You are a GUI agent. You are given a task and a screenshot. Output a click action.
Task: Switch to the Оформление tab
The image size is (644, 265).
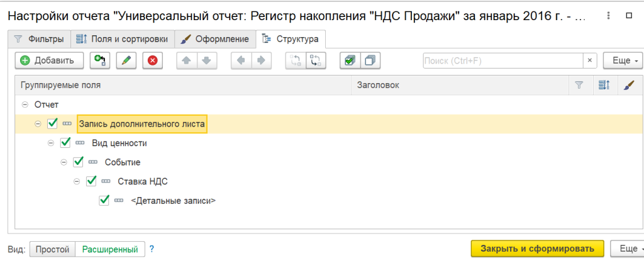pos(215,39)
